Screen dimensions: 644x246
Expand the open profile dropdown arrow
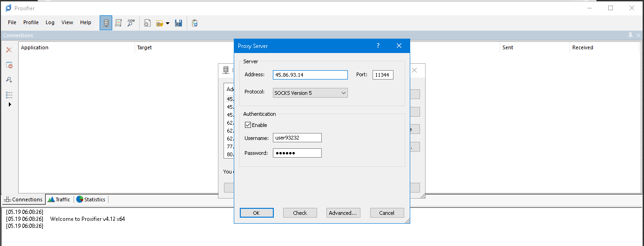(168, 23)
